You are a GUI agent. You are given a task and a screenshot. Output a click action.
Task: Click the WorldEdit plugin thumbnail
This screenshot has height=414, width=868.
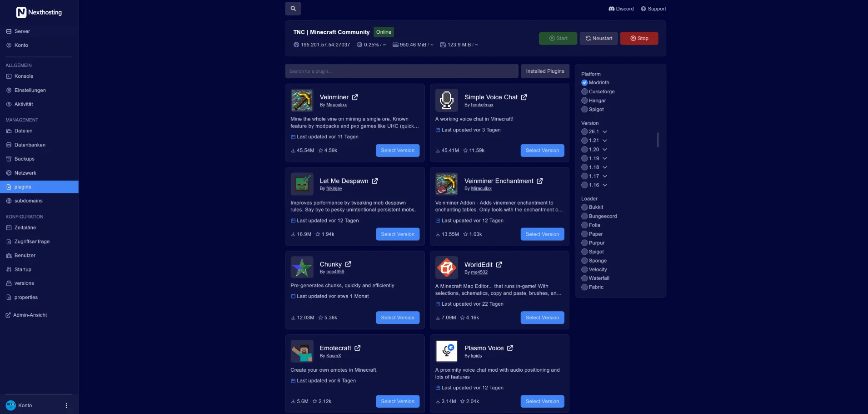point(447,268)
